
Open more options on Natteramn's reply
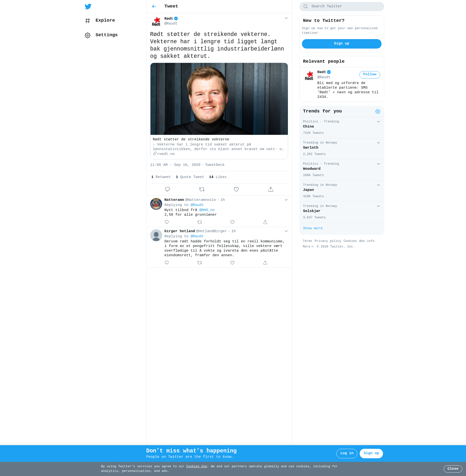[286, 200]
